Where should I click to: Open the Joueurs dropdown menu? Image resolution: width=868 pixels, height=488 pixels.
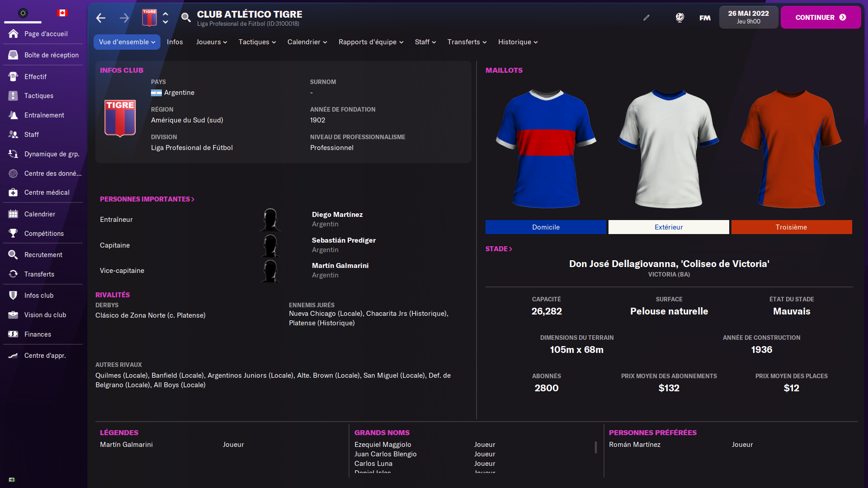point(211,42)
